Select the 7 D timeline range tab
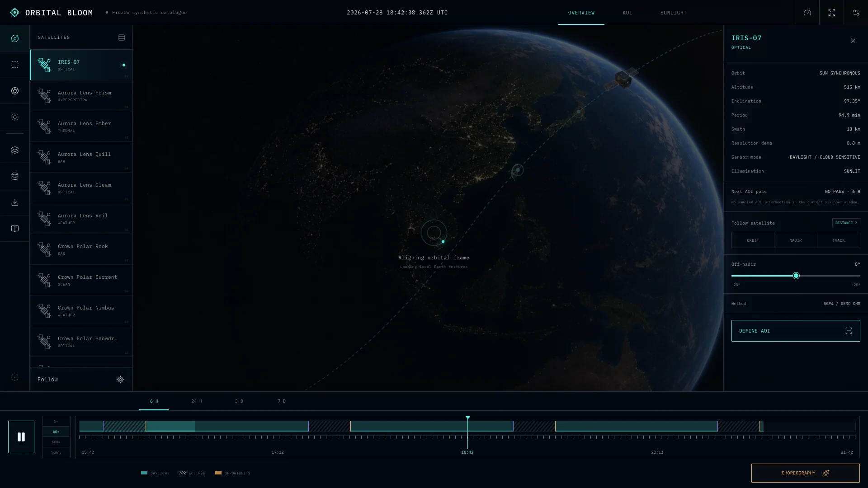Viewport: 868px width, 488px height. click(x=282, y=401)
